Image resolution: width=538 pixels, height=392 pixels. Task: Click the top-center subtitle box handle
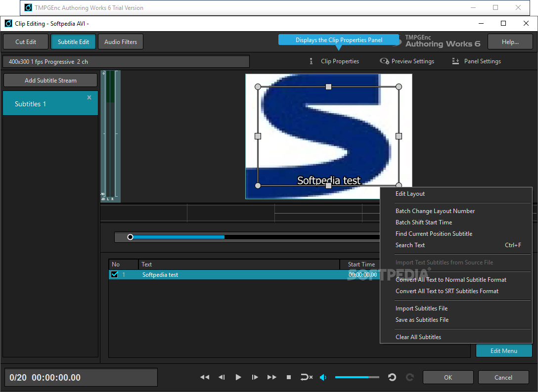pyautogui.click(x=328, y=87)
